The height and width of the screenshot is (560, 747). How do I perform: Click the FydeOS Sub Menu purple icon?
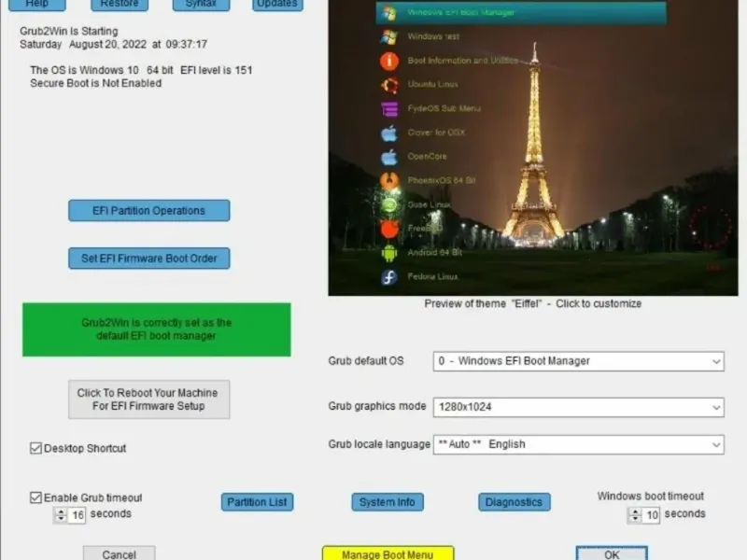(389, 109)
